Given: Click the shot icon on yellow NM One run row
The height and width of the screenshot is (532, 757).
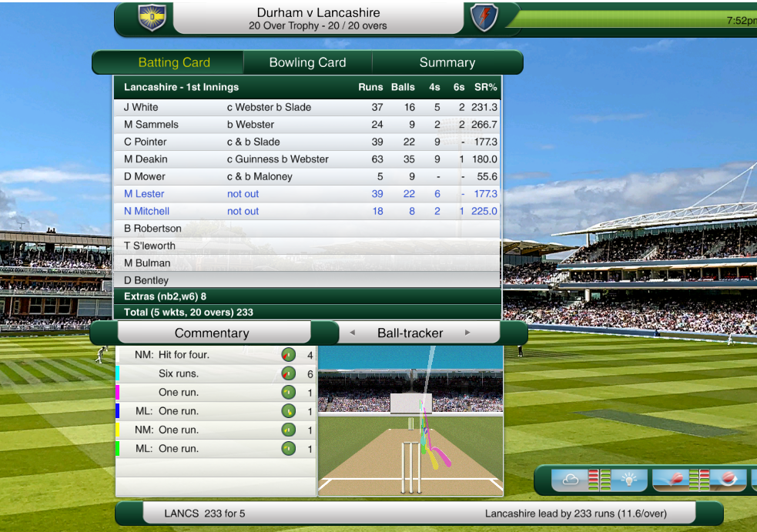Looking at the screenshot, I should [289, 430].
